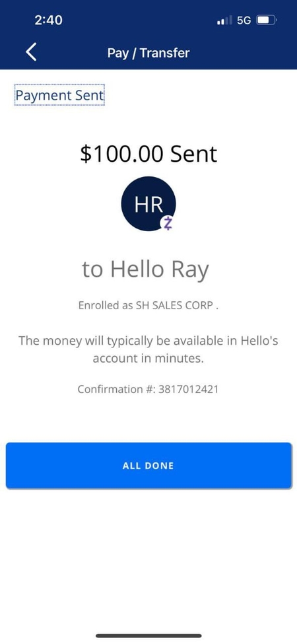This screenshot has width=297, height=644.
Task: Tap the money availability message
Action: coord(148,349)
